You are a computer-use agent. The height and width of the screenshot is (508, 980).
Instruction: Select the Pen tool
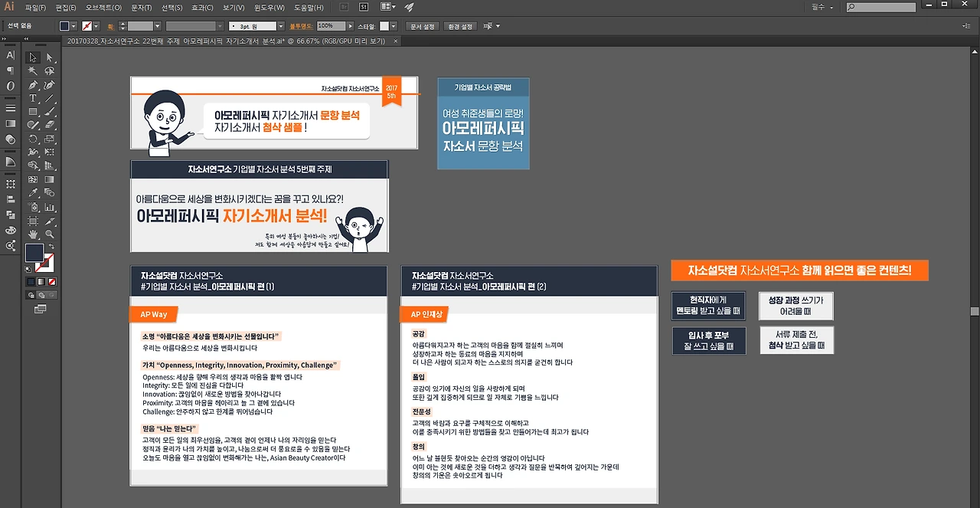pos(33,85)
